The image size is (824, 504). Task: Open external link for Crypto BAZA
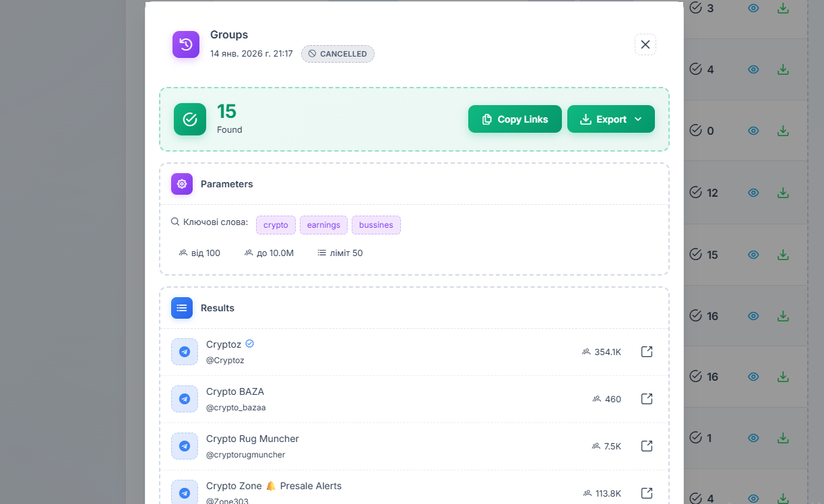(x=646, y=398)
